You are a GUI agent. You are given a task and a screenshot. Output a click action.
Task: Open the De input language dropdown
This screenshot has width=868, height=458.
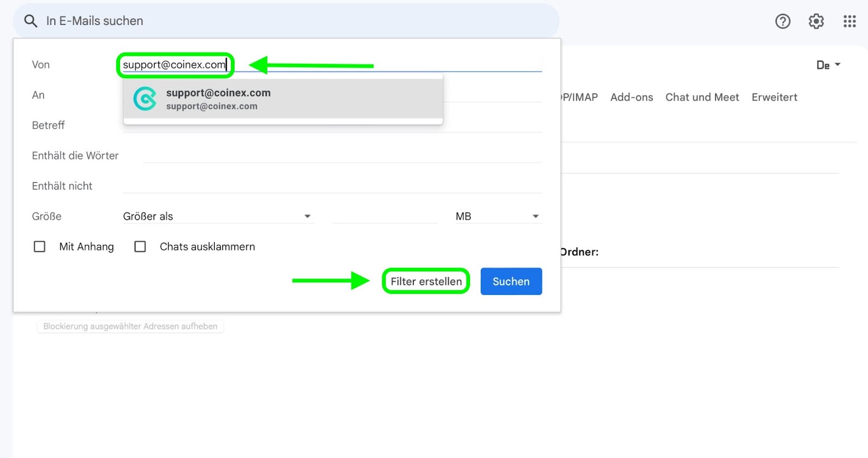[828, 65]
